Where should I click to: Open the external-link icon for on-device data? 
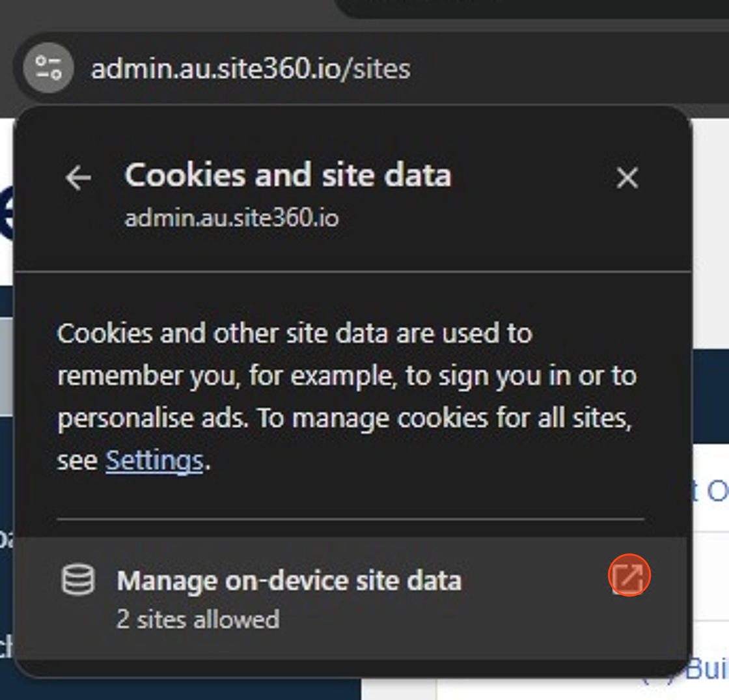pyautogui.click(x=629, y=576)
